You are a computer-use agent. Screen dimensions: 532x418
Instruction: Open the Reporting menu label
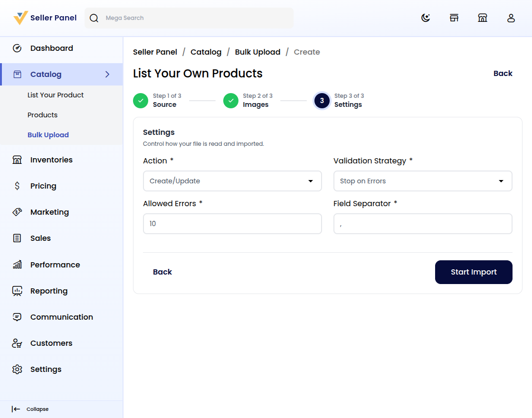tap(49, 291)
